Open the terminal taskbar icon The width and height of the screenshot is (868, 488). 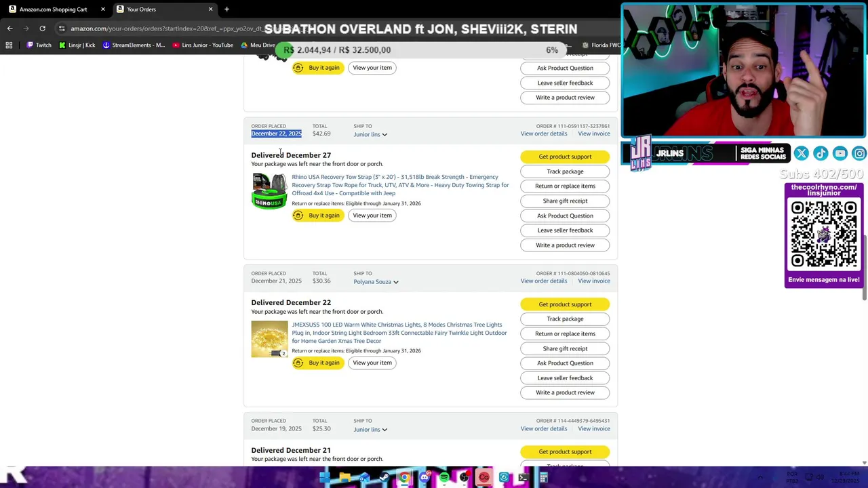click(524, 478)
